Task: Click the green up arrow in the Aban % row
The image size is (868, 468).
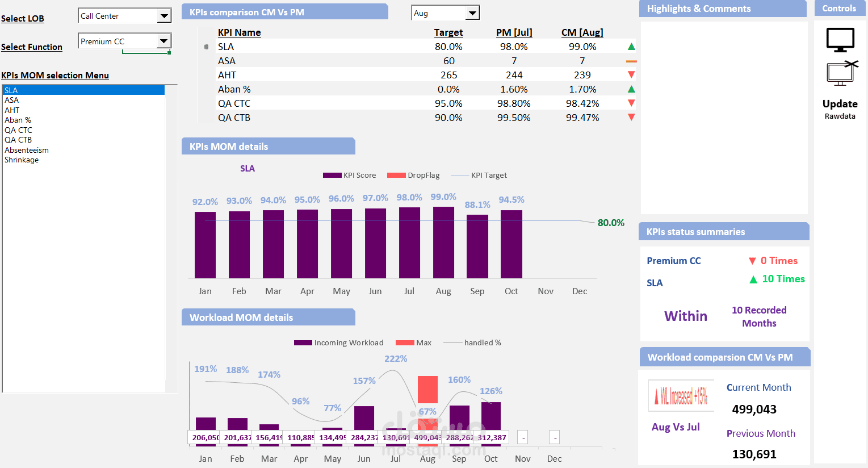Action: 631,89
